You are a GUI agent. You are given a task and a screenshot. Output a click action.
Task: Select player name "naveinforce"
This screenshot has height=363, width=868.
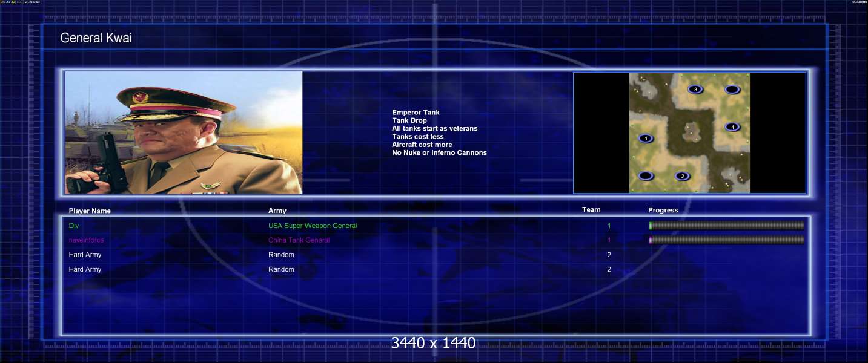point(86,240)
